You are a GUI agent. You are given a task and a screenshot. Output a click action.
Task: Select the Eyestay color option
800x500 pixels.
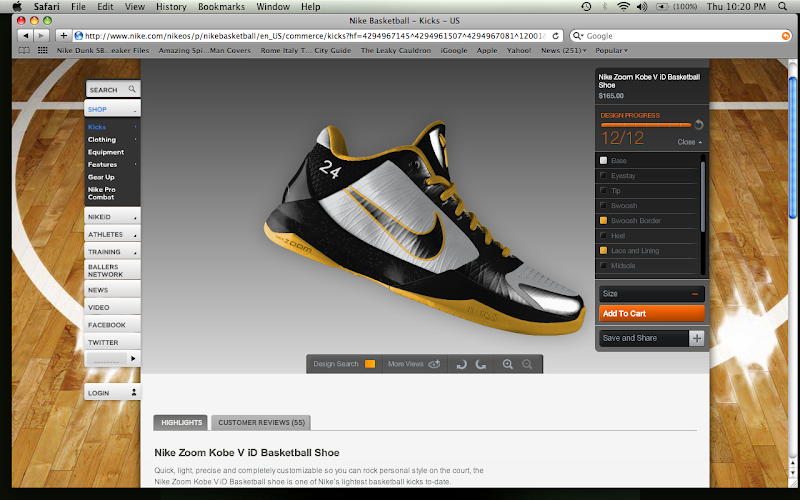[x=647, y=176]
